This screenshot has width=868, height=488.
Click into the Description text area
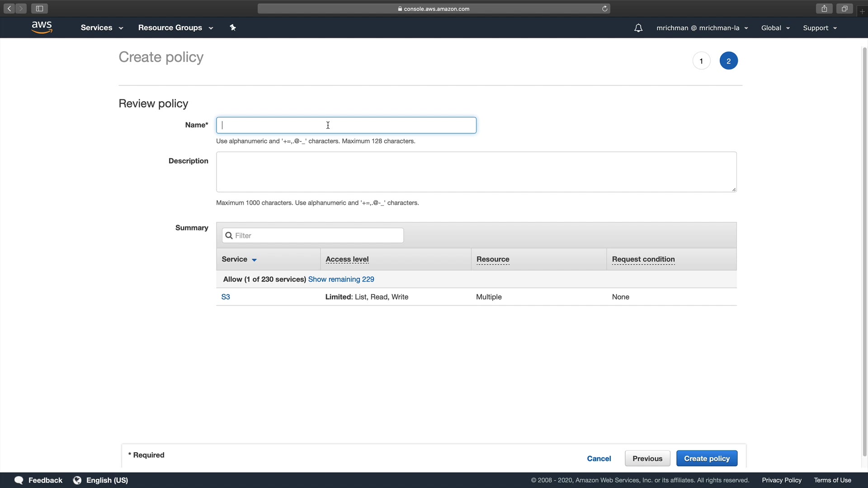pos(476,172)
